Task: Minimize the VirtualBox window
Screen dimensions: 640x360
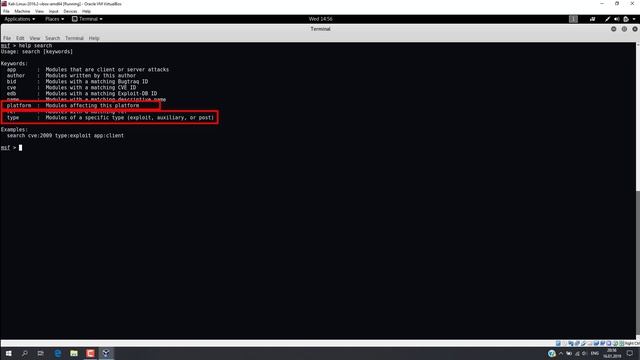Action: 602,3
